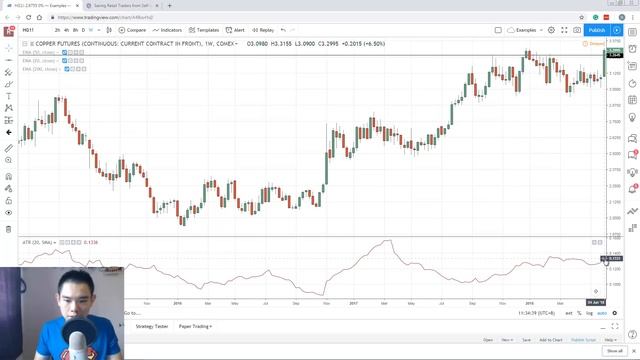Hide all drawing tools eye icon

pyautogui.click(x=9, y=213)
